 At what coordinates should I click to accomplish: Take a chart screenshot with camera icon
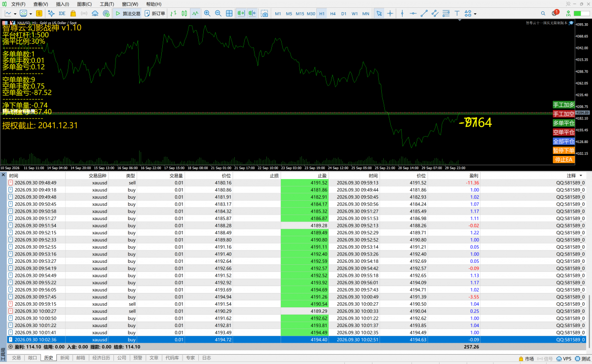265,13
